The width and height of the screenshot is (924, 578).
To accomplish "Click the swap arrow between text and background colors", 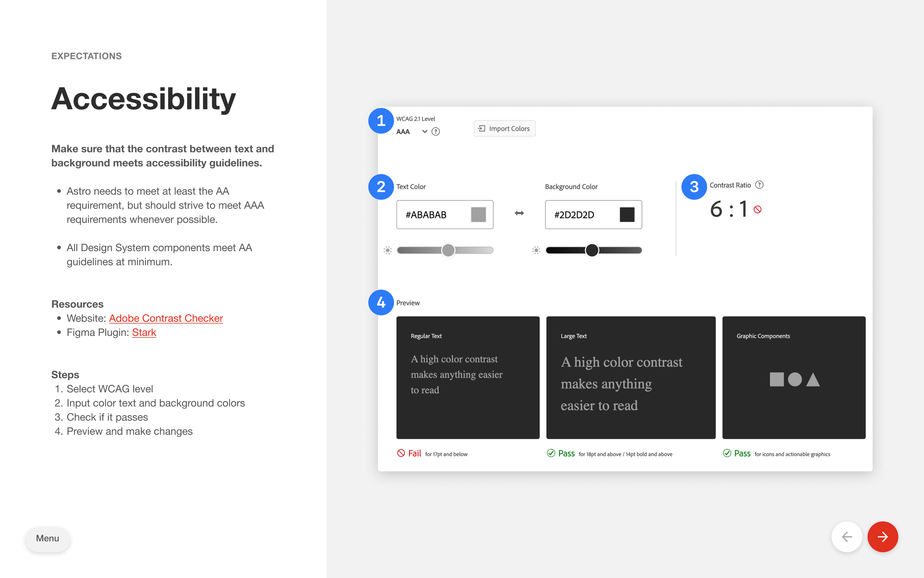I will pyautogui.click(x=519, y=213).
